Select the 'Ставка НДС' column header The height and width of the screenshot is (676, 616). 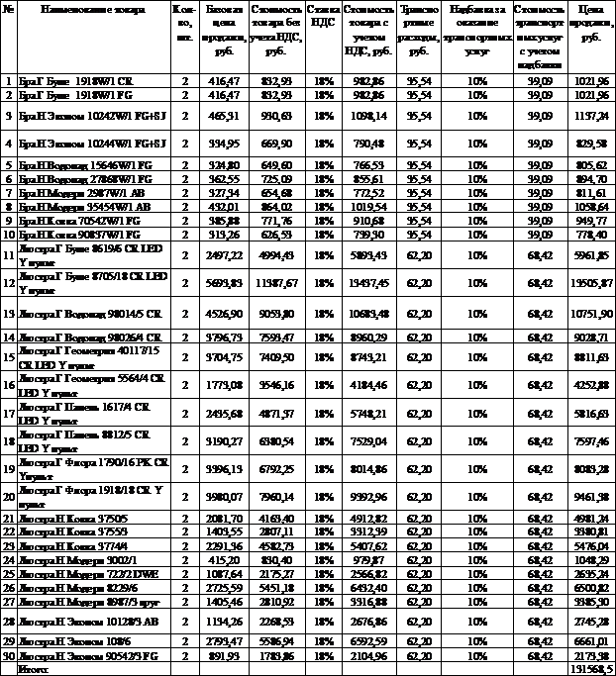(x=324, y=37)
